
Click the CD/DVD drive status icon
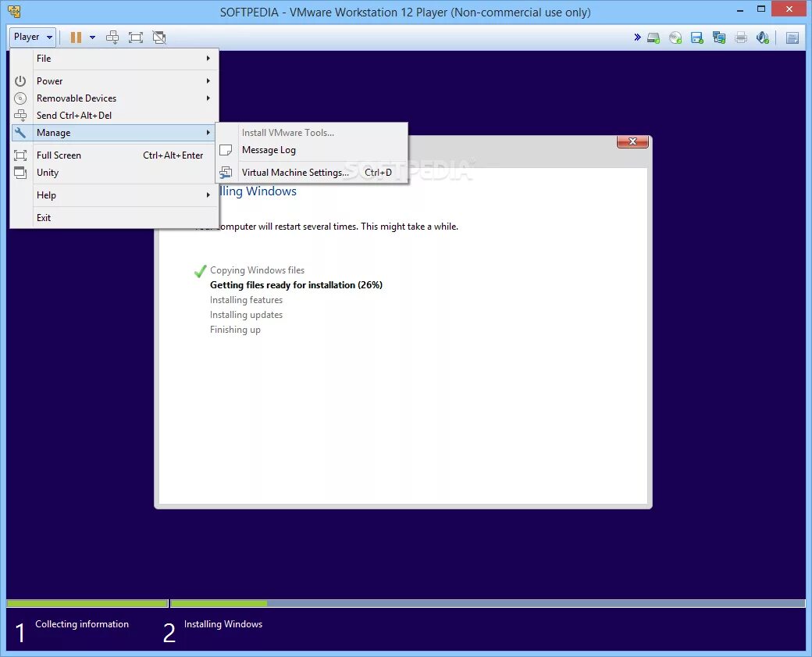675,37
